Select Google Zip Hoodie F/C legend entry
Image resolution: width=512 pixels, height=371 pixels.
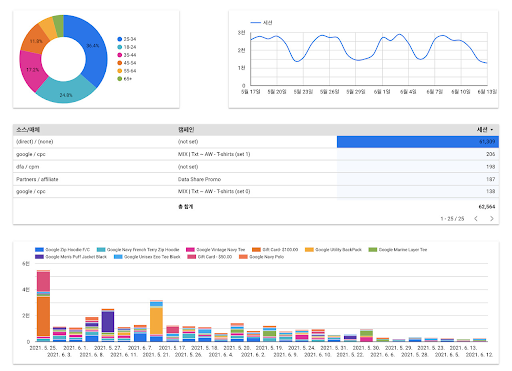pos(63,250)
